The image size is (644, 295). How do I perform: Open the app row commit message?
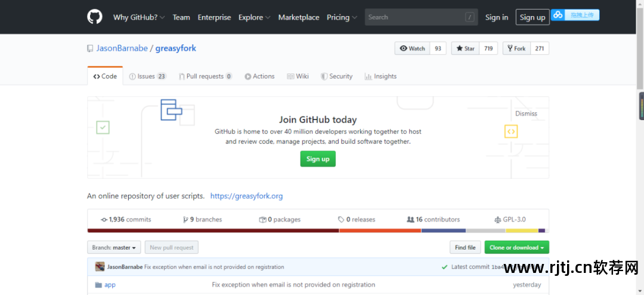point(293,284)
